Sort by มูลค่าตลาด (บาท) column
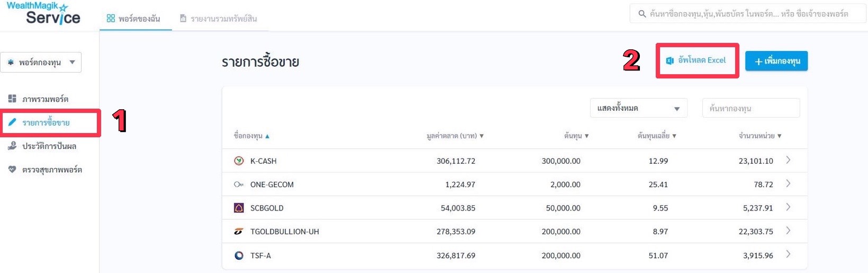Screen dimensions: 868x273 (455, 136)
